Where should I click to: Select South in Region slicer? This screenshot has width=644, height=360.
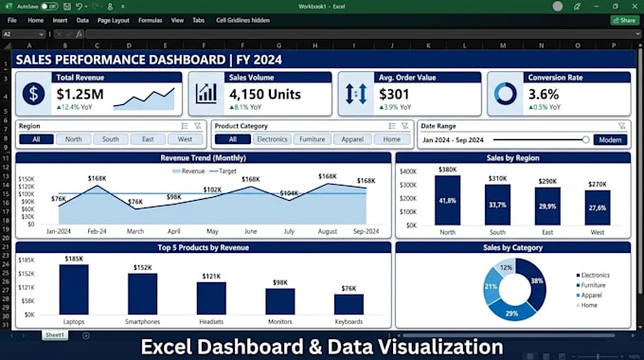111,139
